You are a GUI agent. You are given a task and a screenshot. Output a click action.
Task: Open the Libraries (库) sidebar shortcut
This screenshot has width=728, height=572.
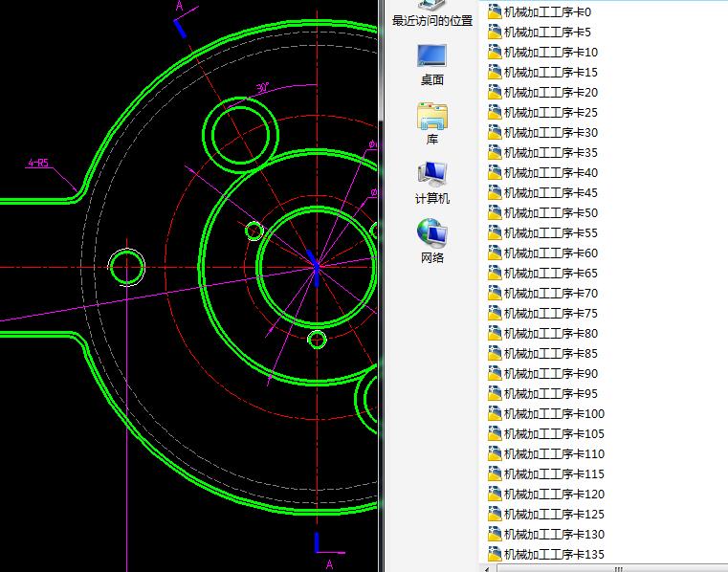tap(432, 124)
